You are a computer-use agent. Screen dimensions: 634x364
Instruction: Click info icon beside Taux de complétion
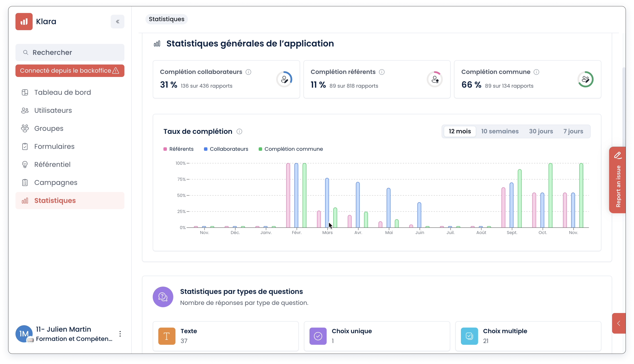point(239,131)
